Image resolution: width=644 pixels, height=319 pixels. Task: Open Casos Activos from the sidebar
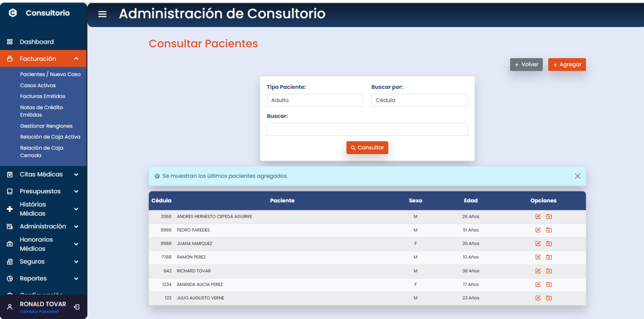tap(38, 85)
